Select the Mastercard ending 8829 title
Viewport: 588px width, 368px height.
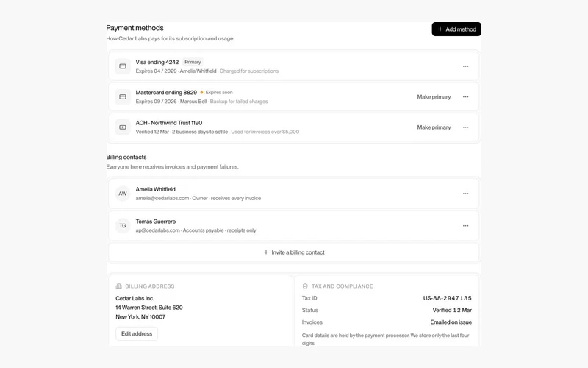coord(166,93)
